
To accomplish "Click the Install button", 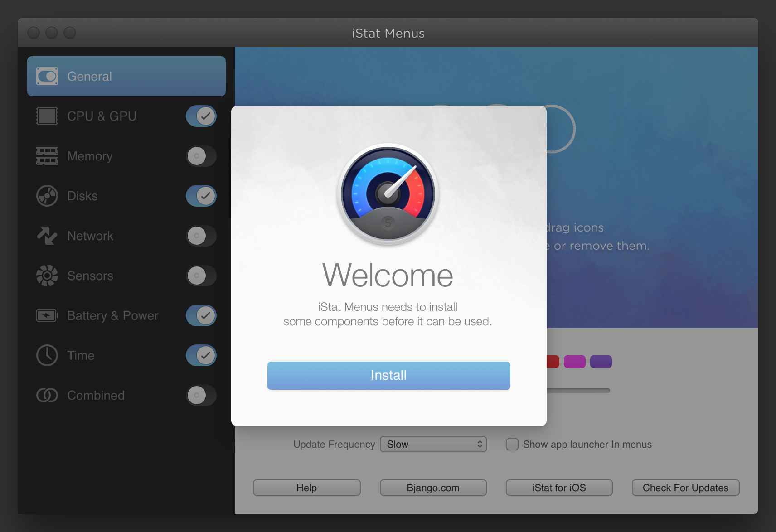I will (x=389, y=375).
